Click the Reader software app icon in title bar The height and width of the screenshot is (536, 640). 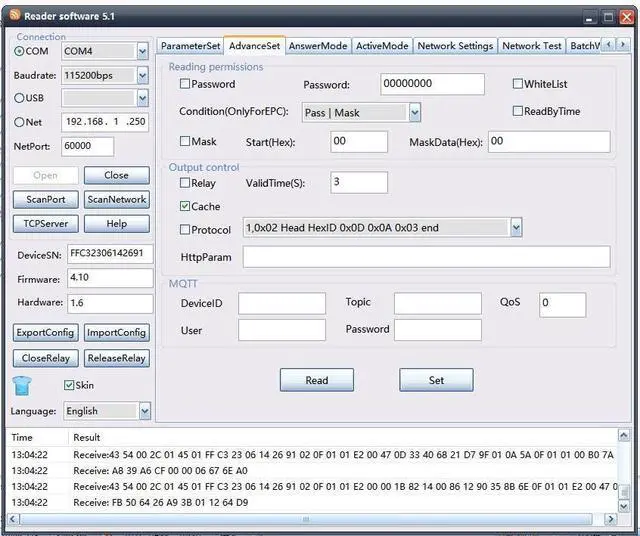point(13,15)
